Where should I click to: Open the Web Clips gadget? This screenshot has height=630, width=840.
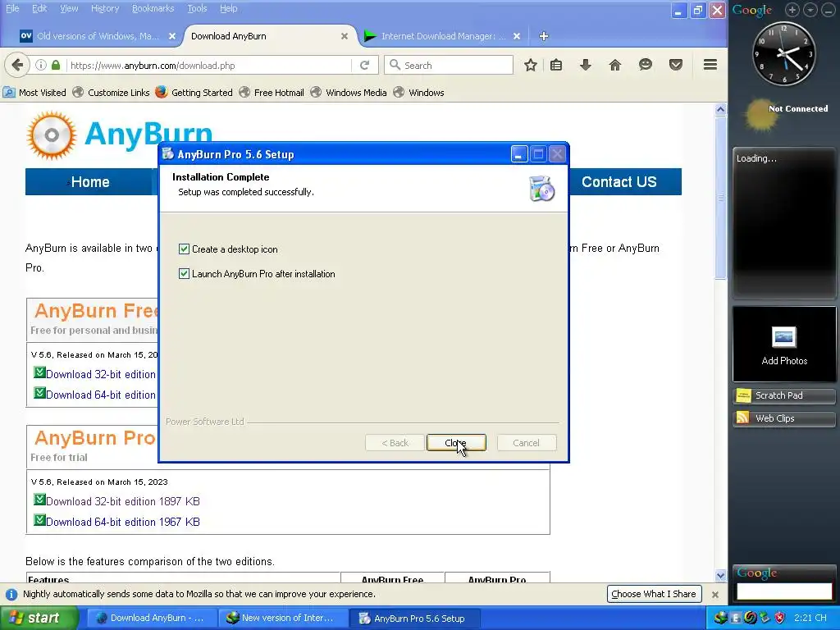pyautogui.click(x=784, y=418)
